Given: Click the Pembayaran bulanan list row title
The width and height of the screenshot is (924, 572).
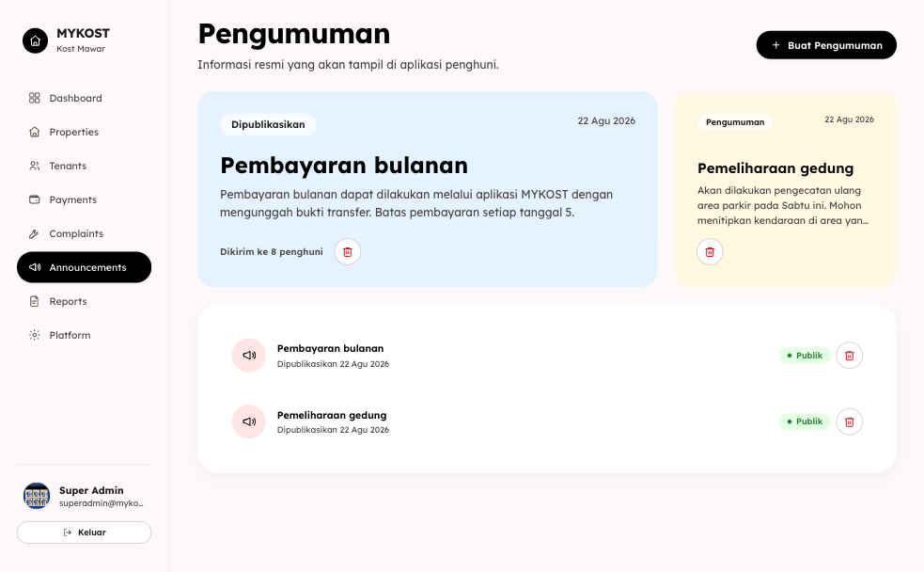Looking at the screenshot, I should click(x=330, y=348).
